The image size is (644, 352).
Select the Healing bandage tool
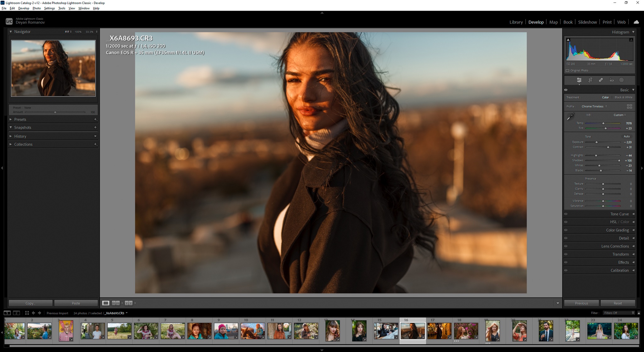(x=601, y=80)
